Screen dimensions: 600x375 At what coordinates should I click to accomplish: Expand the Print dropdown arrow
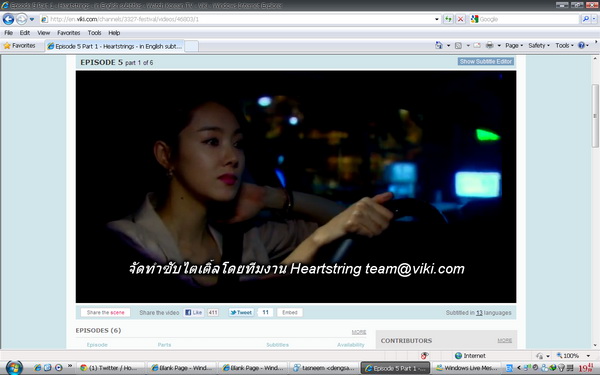click(499, 46)
